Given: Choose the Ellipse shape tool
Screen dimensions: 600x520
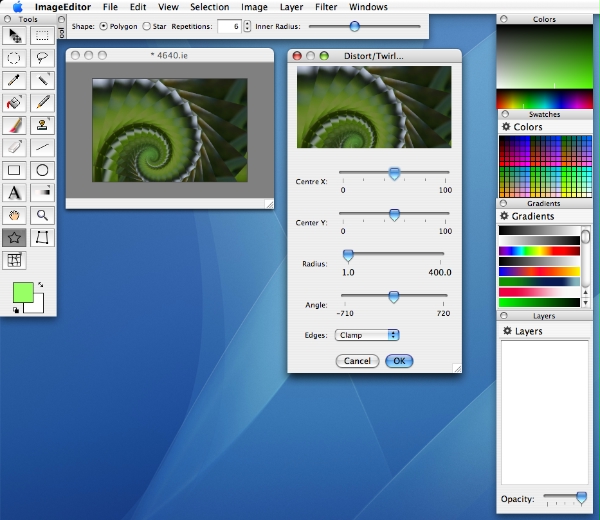Looking at the screenshot, I should click(x=43, y=170).
